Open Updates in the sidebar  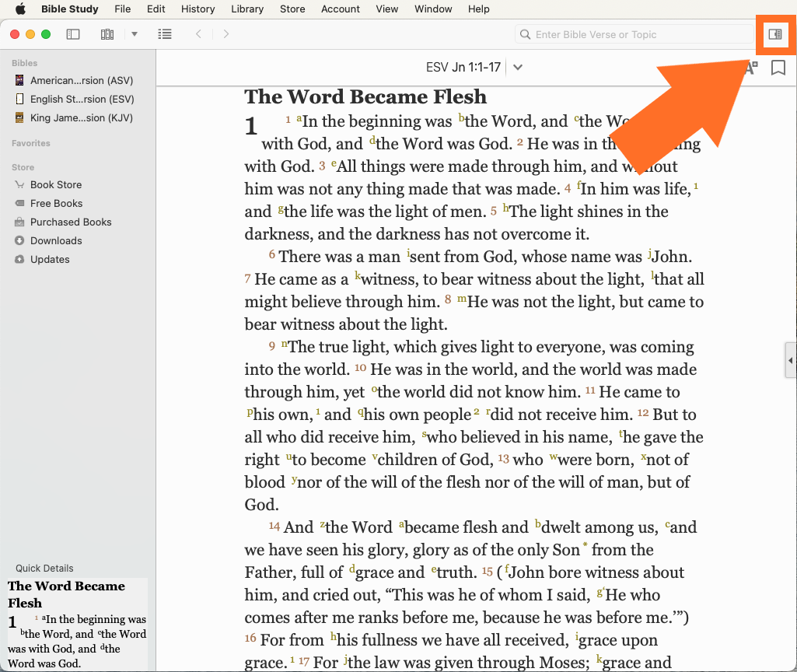click(50, 259)
